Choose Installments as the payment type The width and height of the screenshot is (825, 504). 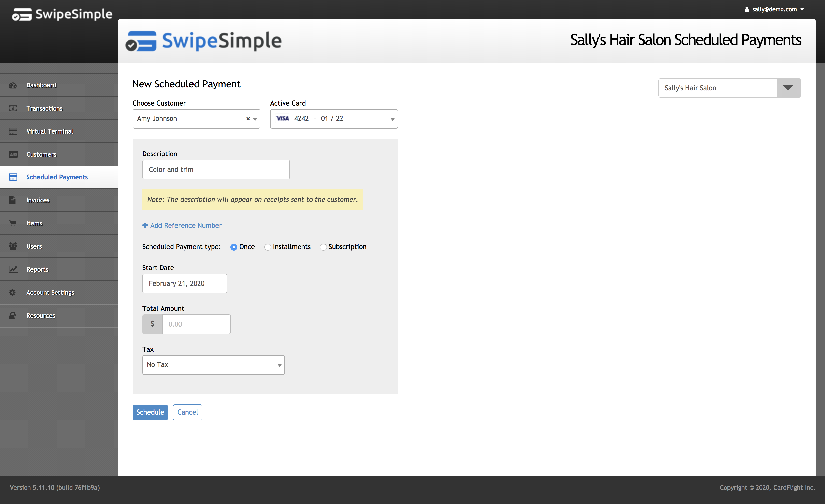coord(268,247)
